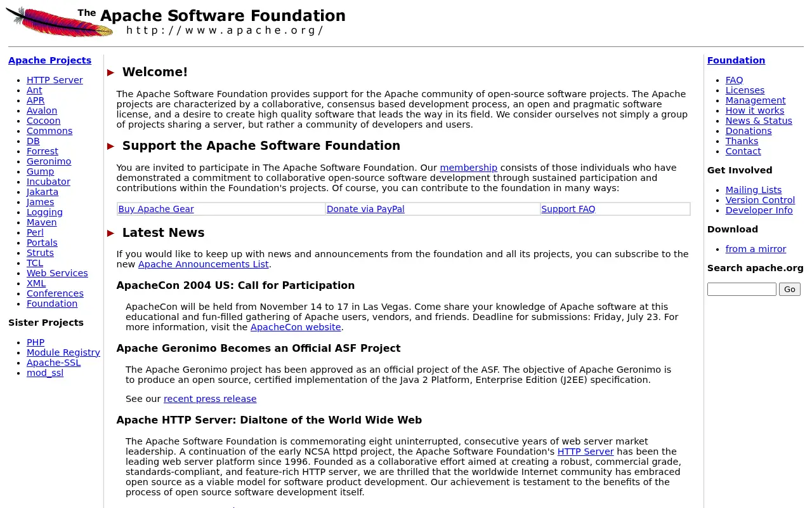Open the Incubator link
The width and height of the screenshot is (812, 508).
[48, 182]
